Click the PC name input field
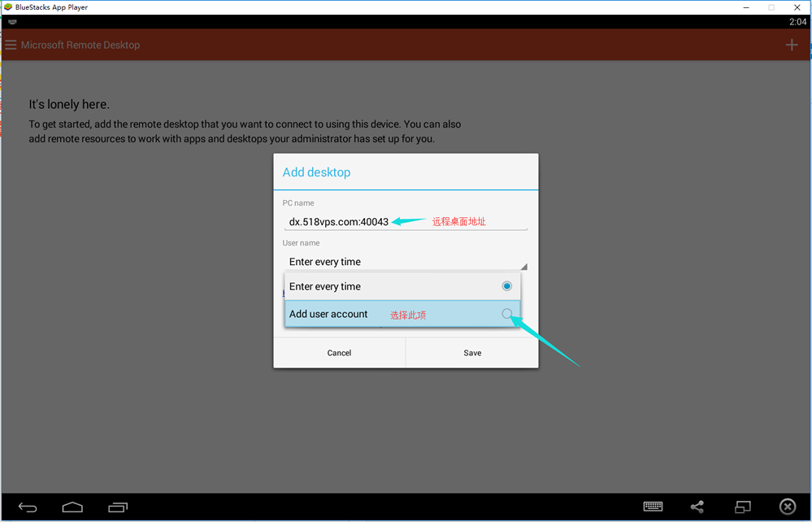The image size is (812, 522). [x=406, y=222]
